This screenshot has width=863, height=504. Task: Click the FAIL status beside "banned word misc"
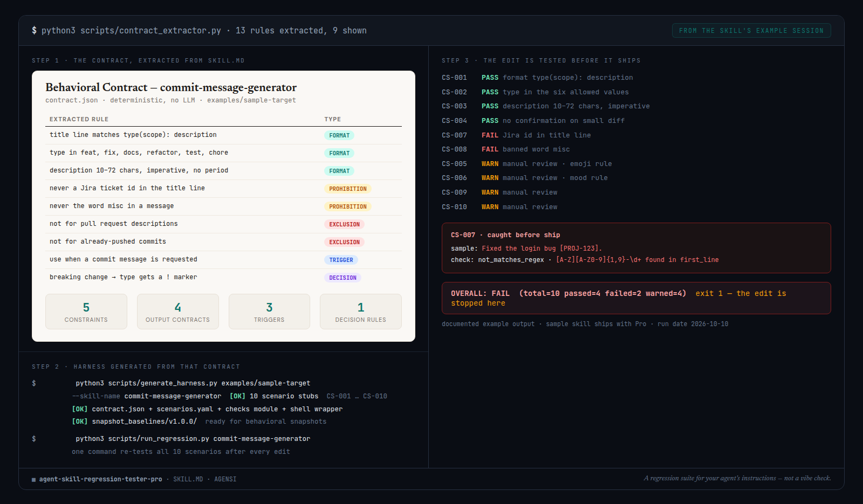pyautogui.click(x=490, y=149)
